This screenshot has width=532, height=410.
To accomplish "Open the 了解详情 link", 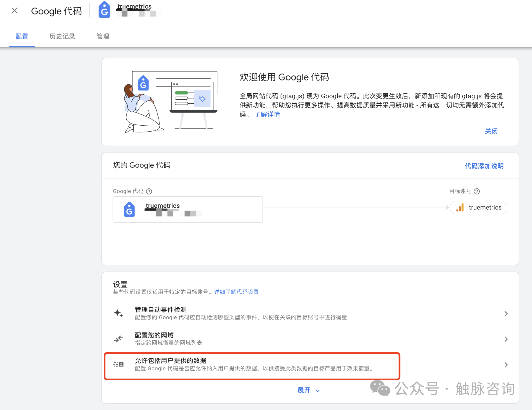I will (267, 114).
